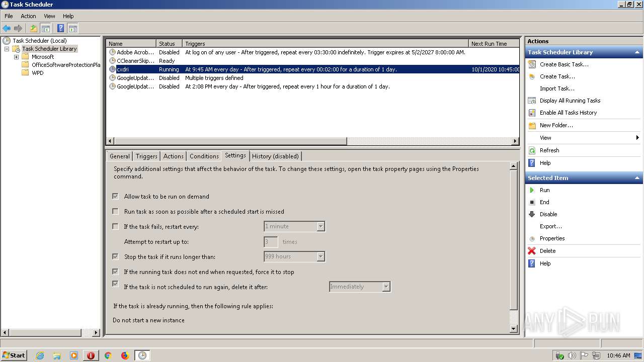Switch to the Triggers tab
Viewport: 644px width, 362px height.
pyautogui.click(x=146, y=156)
